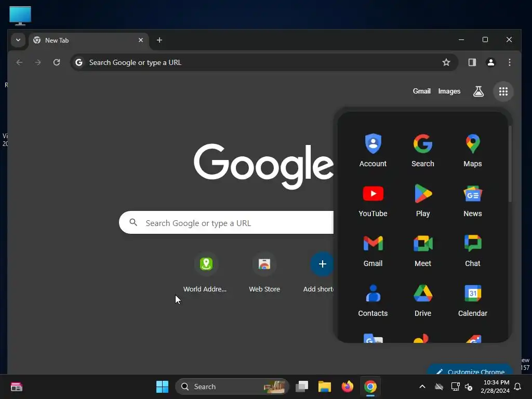532x399 pixels.
Task: Open the notifications bell
Action: (518, 387)
